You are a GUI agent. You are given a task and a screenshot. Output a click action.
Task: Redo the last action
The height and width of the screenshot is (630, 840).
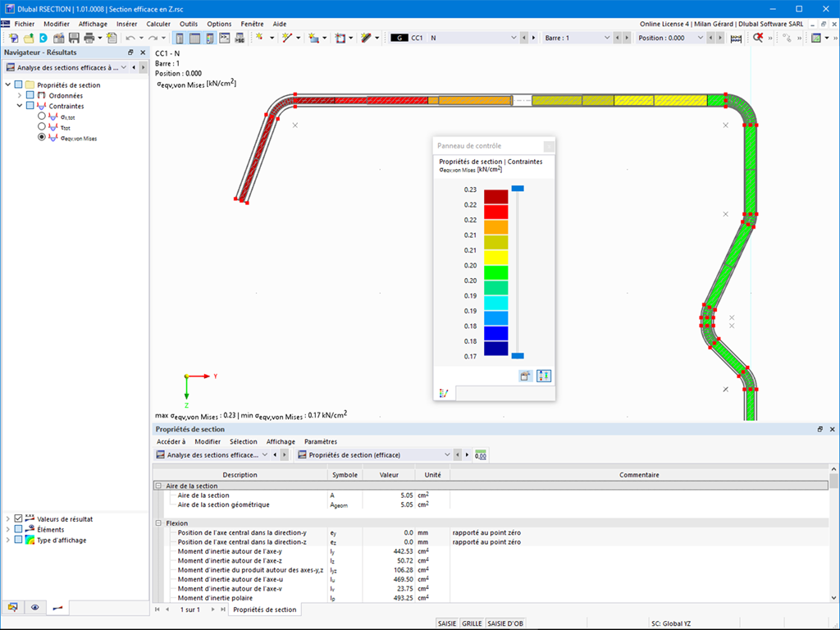153,38
